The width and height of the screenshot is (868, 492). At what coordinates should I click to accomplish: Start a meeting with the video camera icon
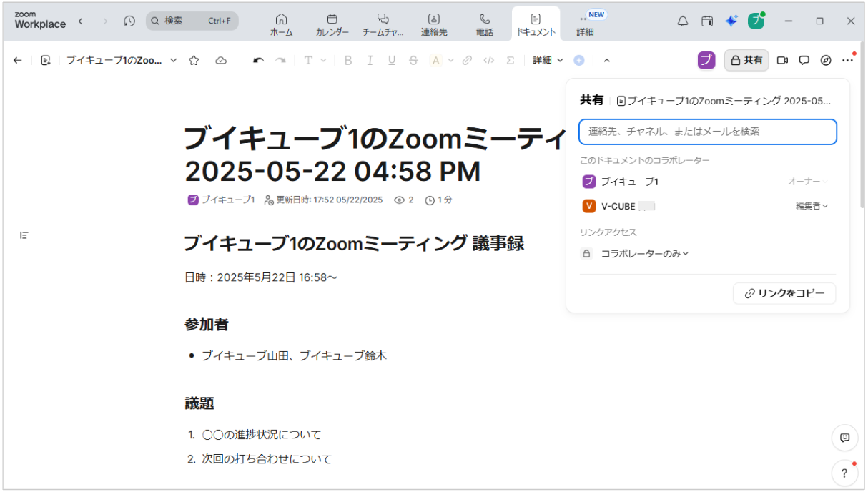coord(782,61)
